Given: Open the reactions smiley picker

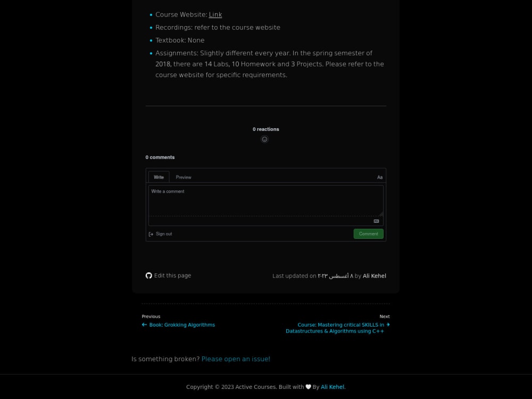Looking at the screenshot, I should tap(264, 139).
